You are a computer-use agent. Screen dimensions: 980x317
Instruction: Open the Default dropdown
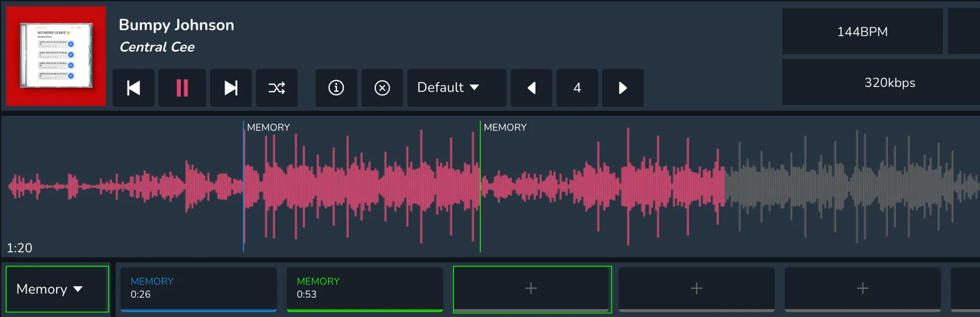[456, 88]
